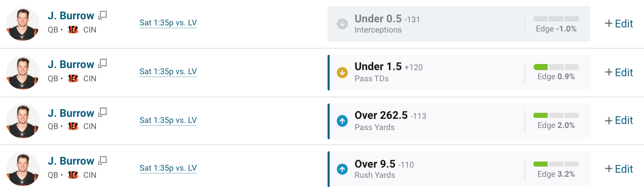Click the Bengals logo in the Rush Yards row
This screenshot has height=191, width=644.
(73, 175)
